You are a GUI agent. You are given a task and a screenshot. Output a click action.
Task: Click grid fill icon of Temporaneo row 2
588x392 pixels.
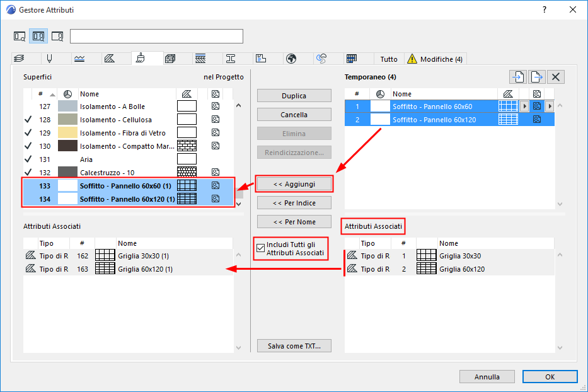(508, 120)
